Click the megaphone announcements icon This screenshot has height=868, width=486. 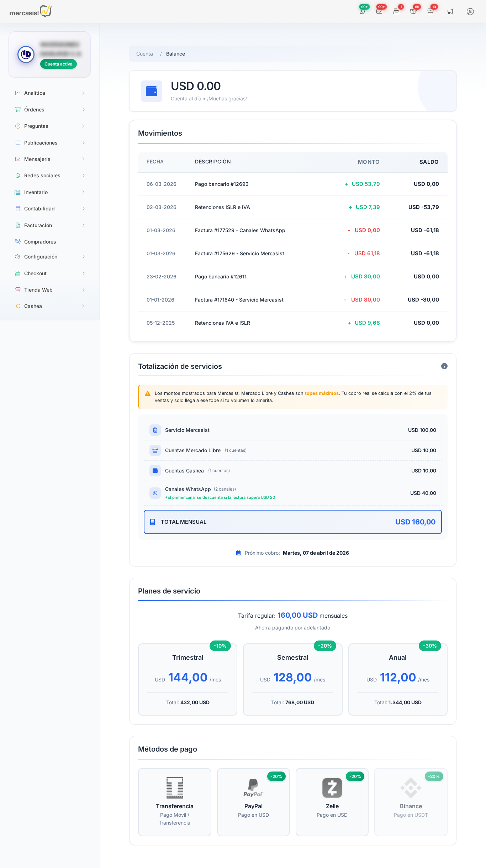450,11
